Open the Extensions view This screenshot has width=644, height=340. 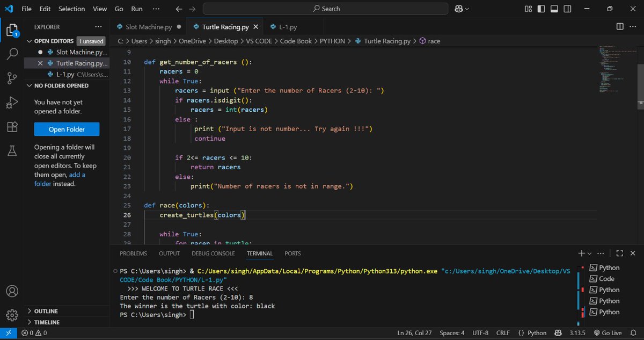click(x=13, y=127)
